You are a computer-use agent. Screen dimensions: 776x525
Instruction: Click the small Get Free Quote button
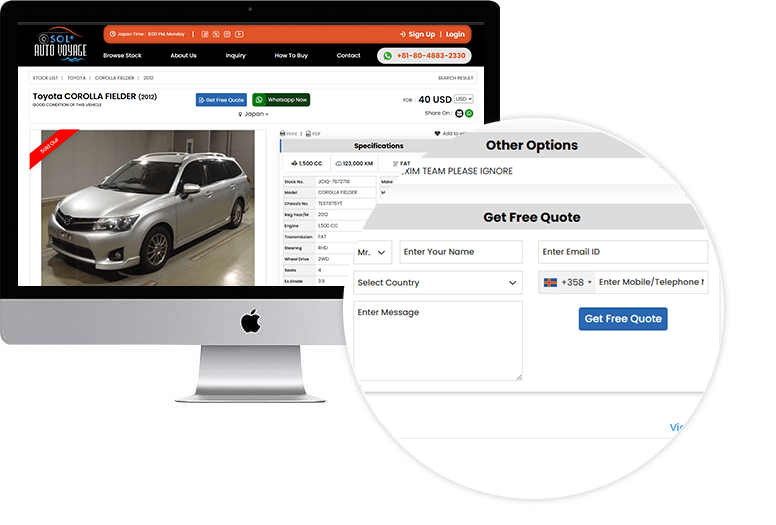pyautogui.click(x=221, y=100)
